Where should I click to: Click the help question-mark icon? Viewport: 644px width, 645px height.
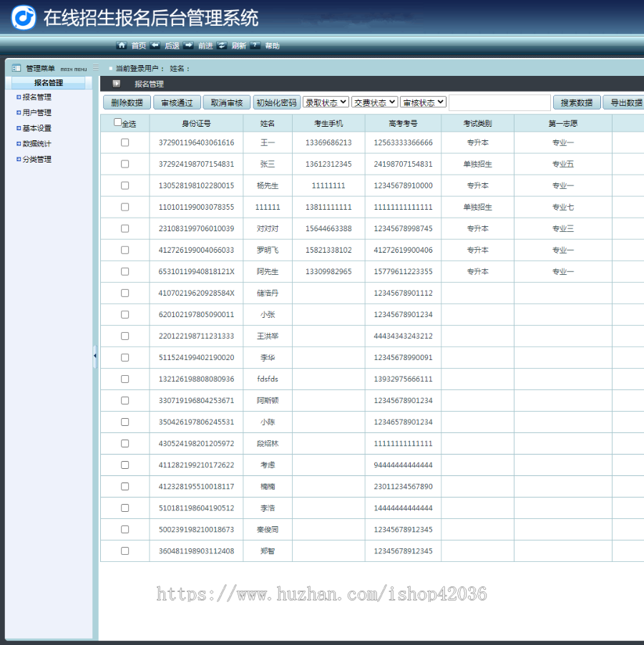pyautogui.click(x=255, y=45)
